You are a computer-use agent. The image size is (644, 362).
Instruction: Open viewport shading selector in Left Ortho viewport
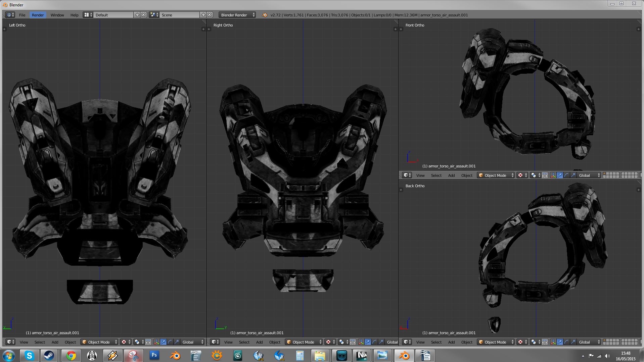tap(126, 342)
